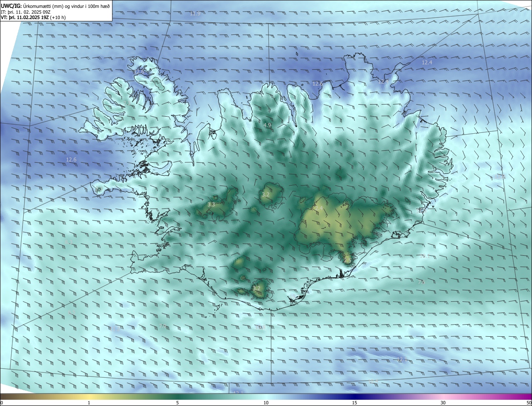
Task: Click the '5' tick on color scale
Action: click(x=177, y=403)
